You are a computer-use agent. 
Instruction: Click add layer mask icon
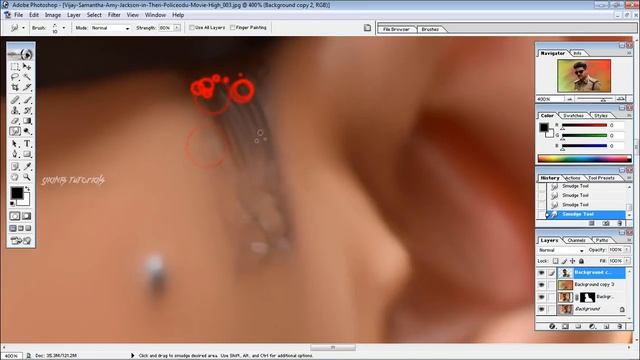click(565, 326)
